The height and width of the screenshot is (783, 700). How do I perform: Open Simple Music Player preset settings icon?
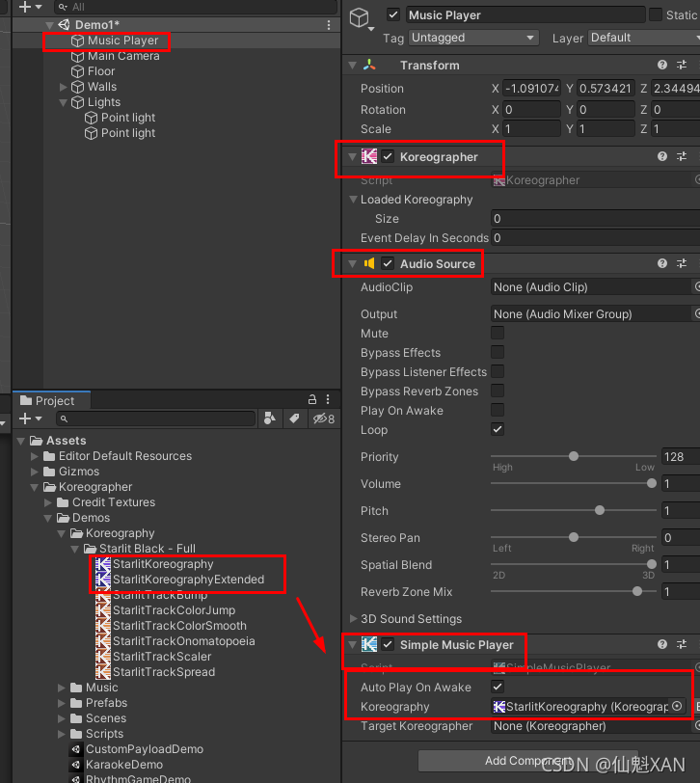click(682, 645)
